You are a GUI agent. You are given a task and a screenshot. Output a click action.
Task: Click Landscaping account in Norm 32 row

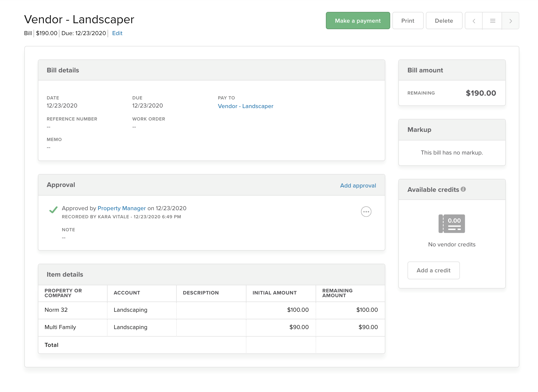[x=142, y=310]
